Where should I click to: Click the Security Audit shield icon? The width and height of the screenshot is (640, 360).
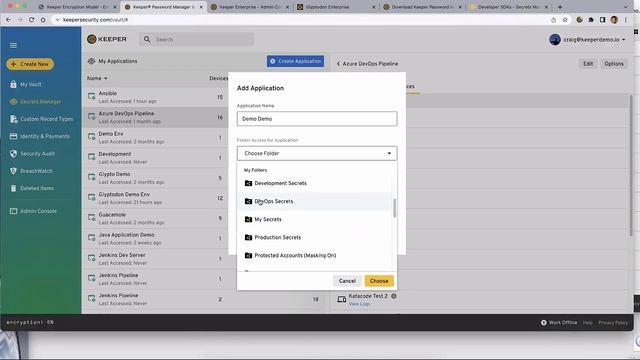pos(13,153)
